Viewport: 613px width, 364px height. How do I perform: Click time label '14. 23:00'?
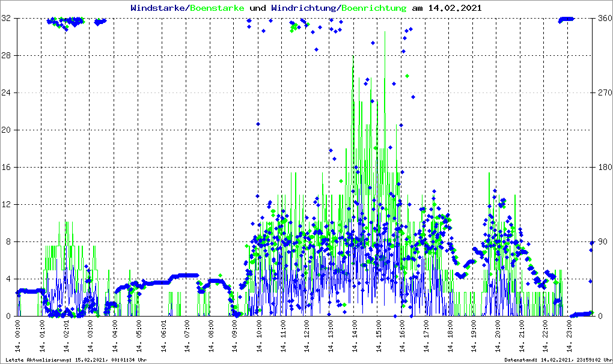(x=569, y=336)
